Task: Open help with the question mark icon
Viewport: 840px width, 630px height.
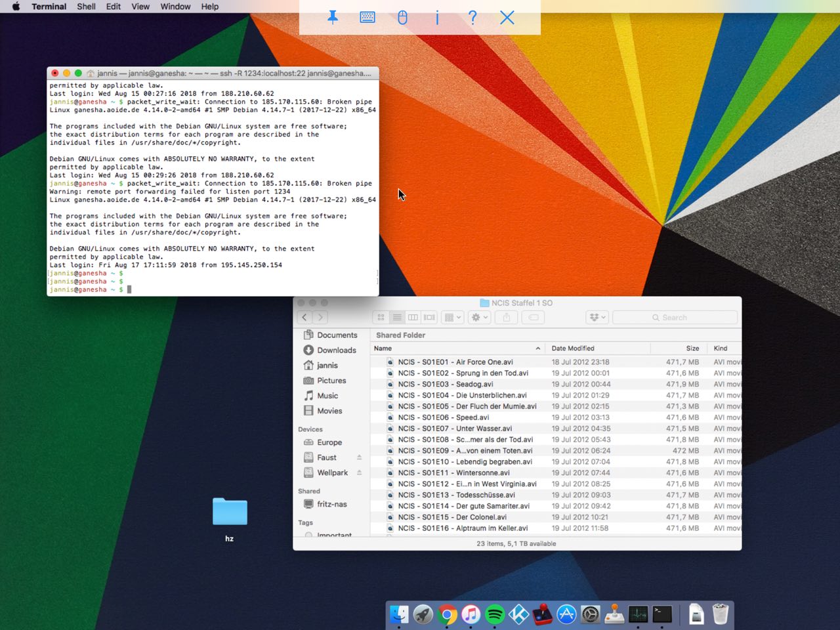Action: click(x=472, y=18)
